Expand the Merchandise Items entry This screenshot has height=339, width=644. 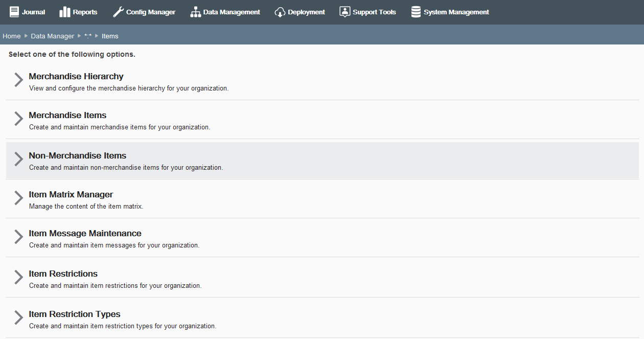coord(18,119)
